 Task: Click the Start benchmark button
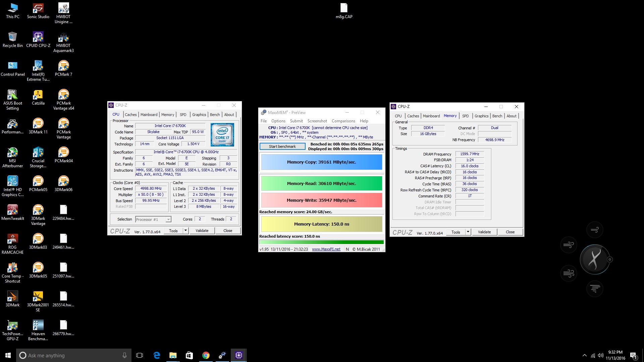tap(282, 146)
